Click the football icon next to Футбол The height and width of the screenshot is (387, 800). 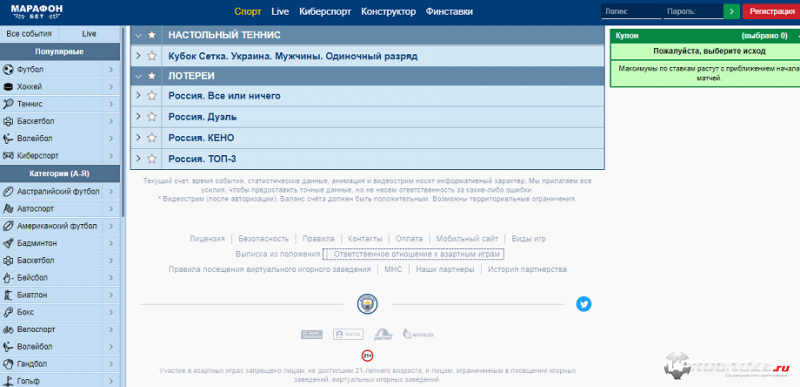(x=8, y=69)
